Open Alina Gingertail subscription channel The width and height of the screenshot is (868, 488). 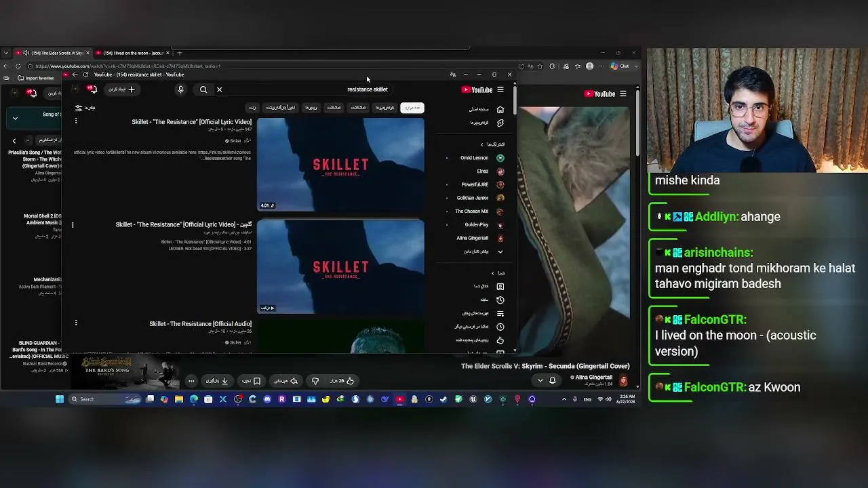(x=481, y=238)
